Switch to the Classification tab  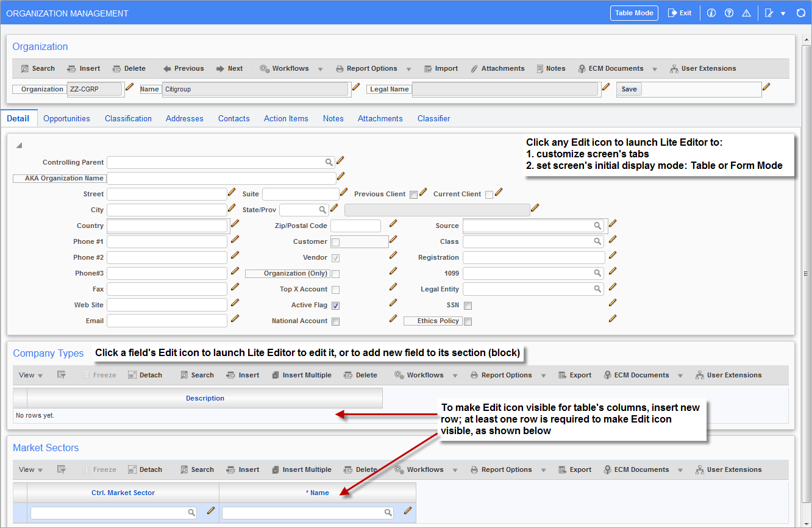(128, 118)
